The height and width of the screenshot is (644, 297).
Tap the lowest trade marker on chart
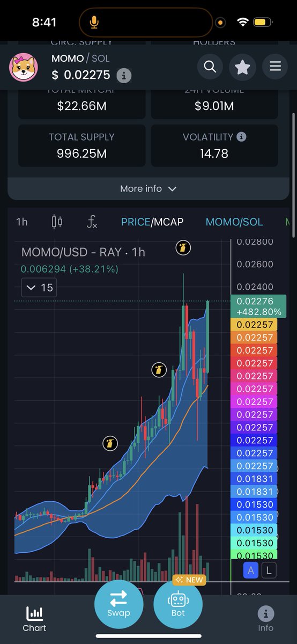[110, 444]
